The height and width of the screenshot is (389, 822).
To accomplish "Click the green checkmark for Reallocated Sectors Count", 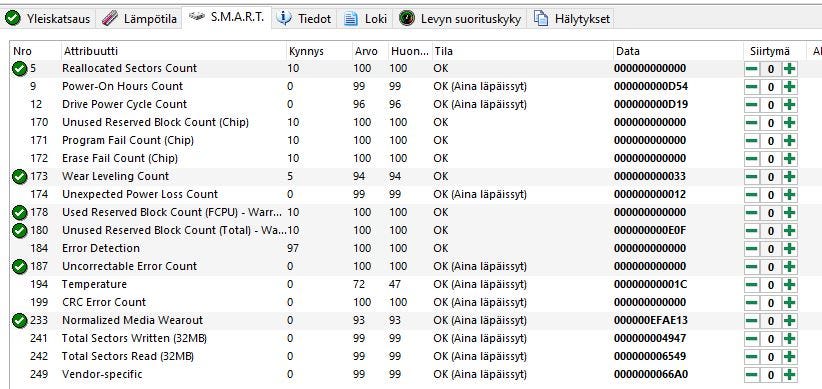I will pyautogui.click(x=19, y=68).
